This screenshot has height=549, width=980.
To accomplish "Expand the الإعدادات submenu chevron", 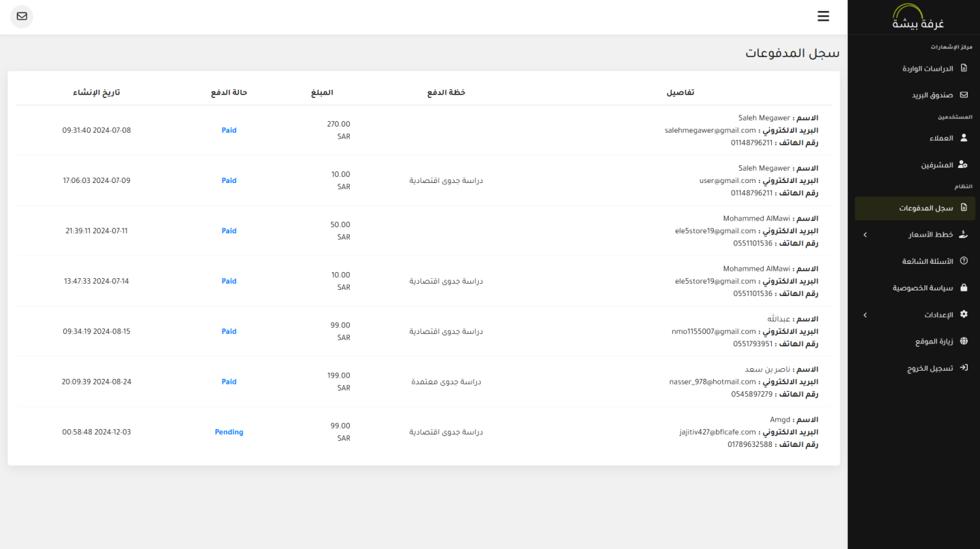I will [865, 315].
